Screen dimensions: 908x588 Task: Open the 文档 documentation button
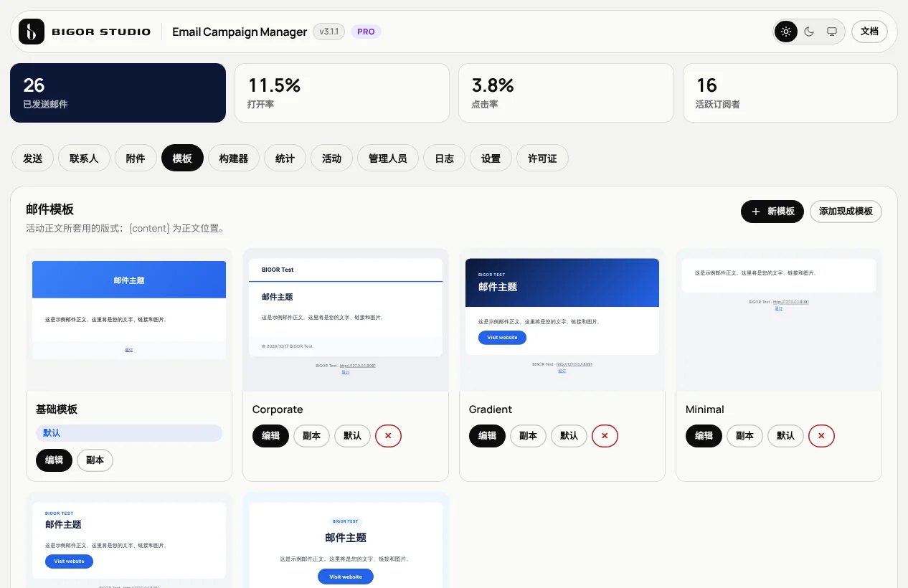pos(869,32)
